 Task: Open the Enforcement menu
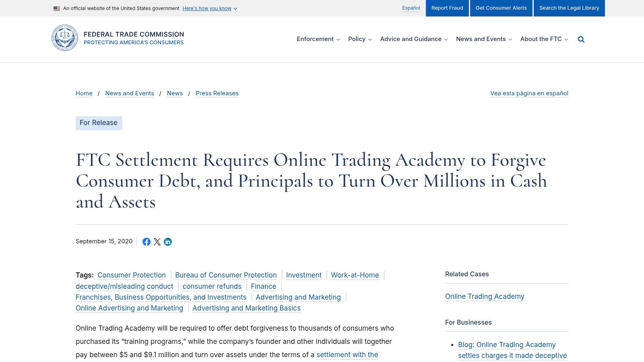pyautogui.click(x=318, y=39)
